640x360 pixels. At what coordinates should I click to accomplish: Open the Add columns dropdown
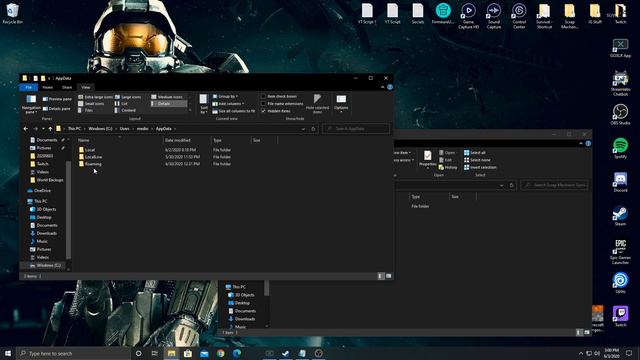point(228,104)
